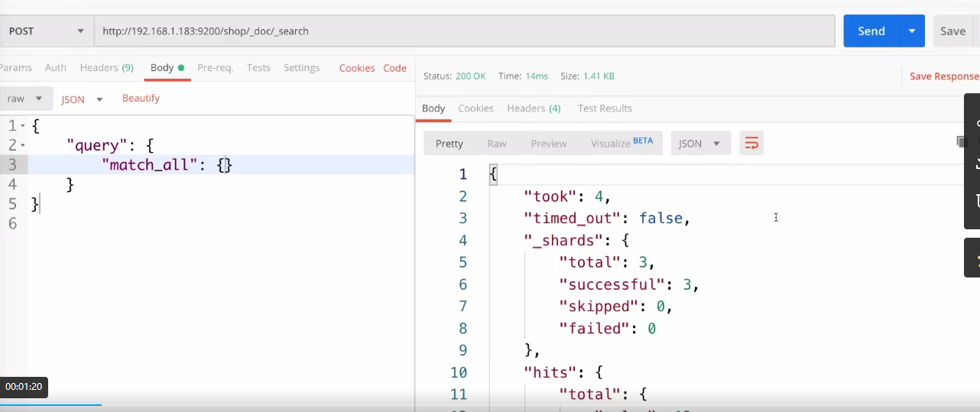Viewport: 980px width, 412px height.
Task: Open the Cookies link
Action: [357, 68]
